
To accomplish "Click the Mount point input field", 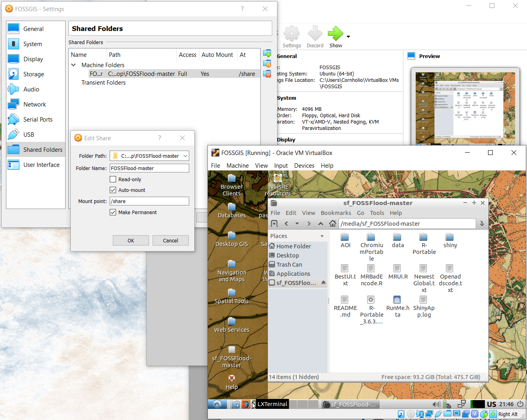I will 149,201.
